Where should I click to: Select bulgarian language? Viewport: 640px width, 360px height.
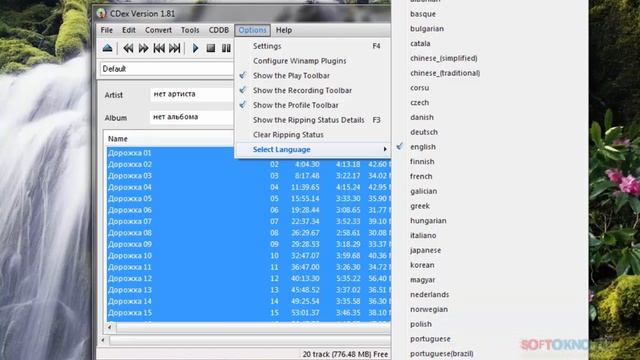[427, 29]
